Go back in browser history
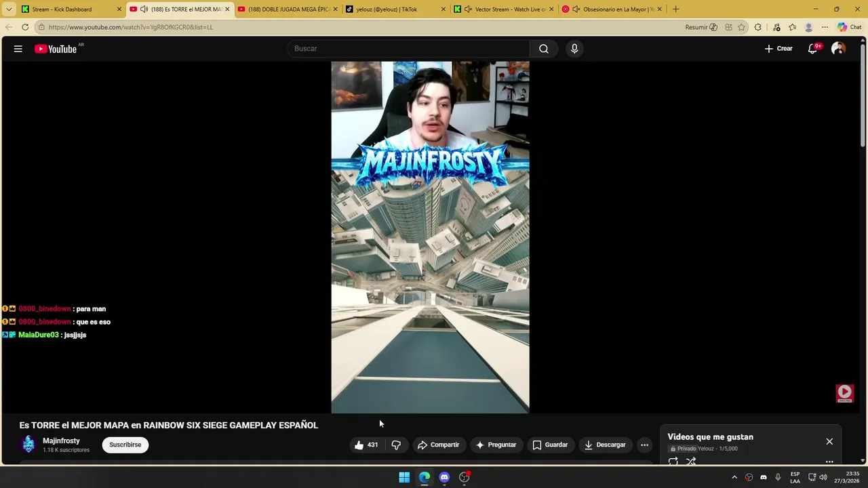This screenshot has width=868, height=488. point(9,27)
